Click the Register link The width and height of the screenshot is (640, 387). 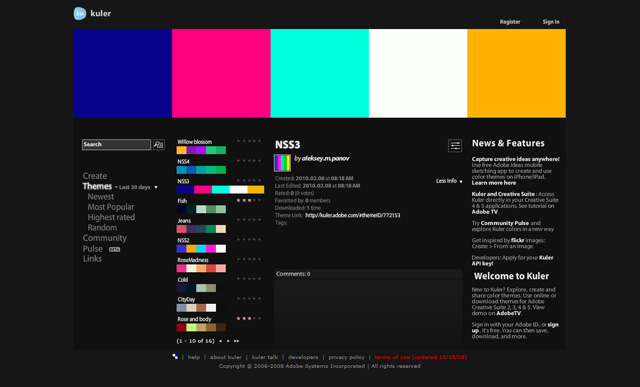pos(510,22)
